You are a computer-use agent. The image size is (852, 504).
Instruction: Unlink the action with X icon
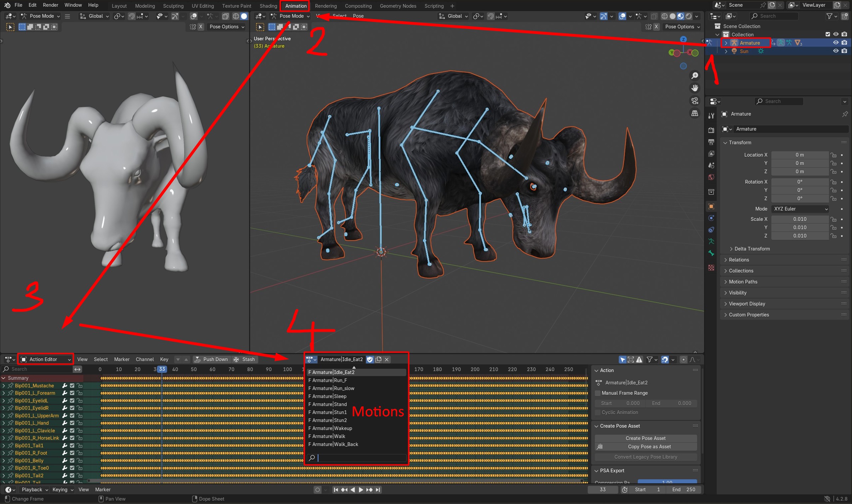pyautogui.click(x=387, y=359)
